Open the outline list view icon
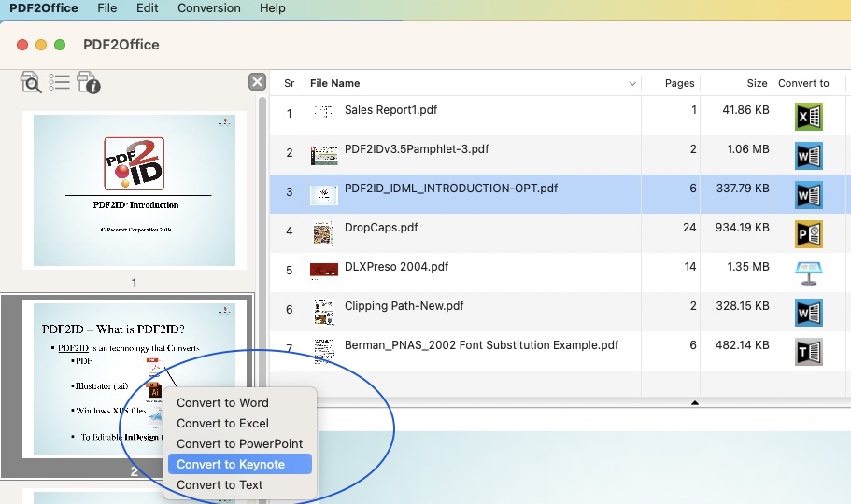851x504 pixels. 60,82
